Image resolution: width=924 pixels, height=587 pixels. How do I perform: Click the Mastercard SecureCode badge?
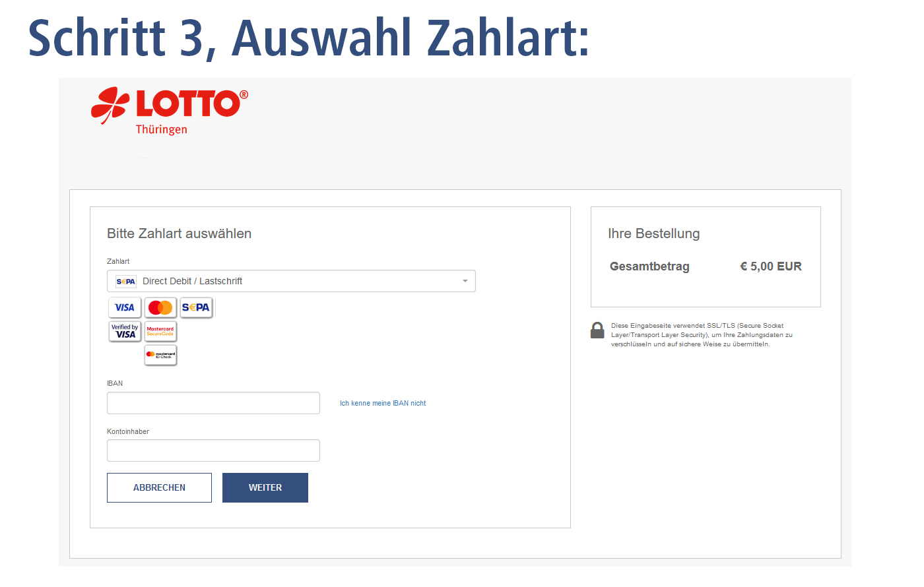(160, 331)
